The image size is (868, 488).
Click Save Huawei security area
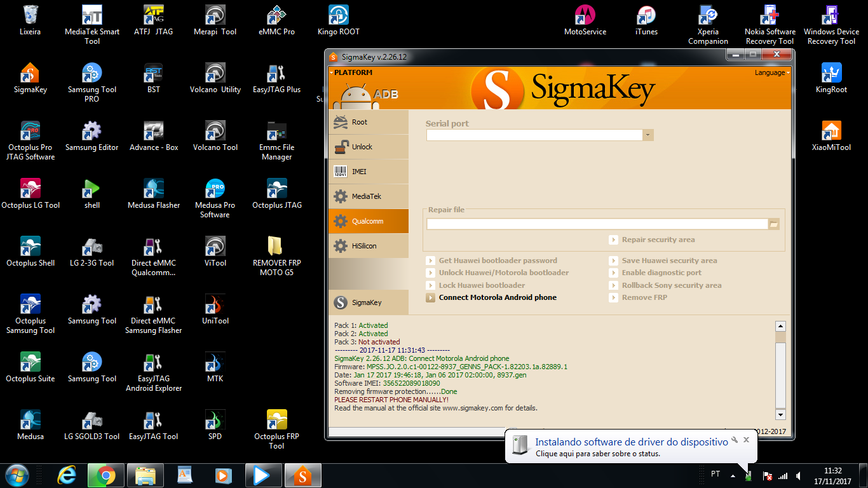point(663,261)
